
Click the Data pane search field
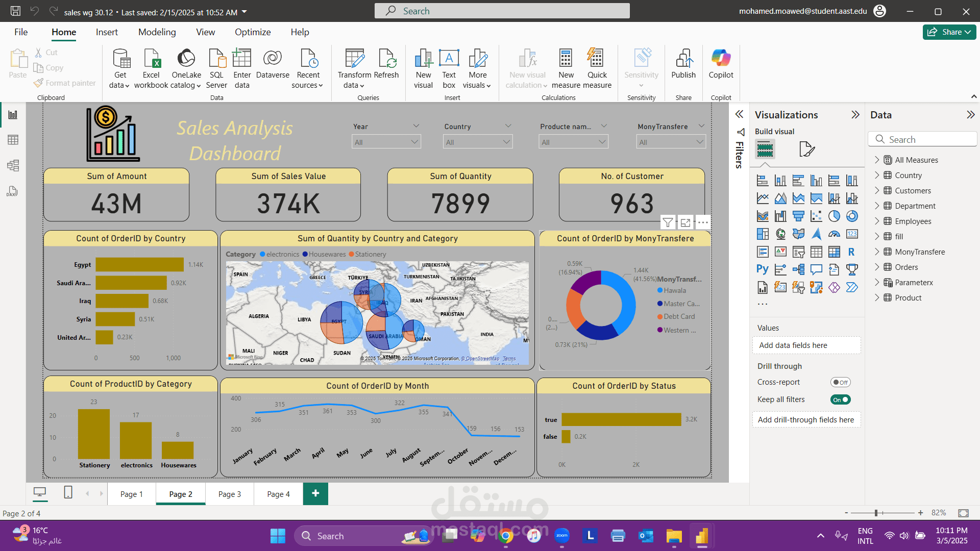[x=922, y=139]
